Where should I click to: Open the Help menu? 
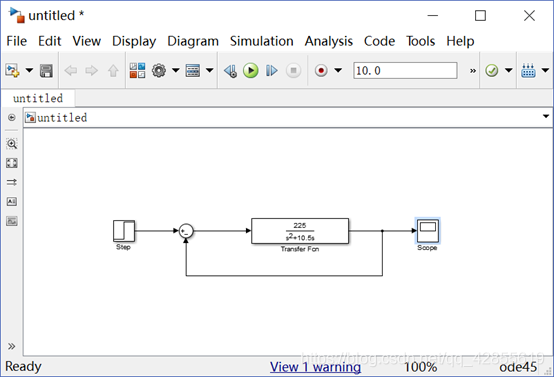(x=460, y=41)
